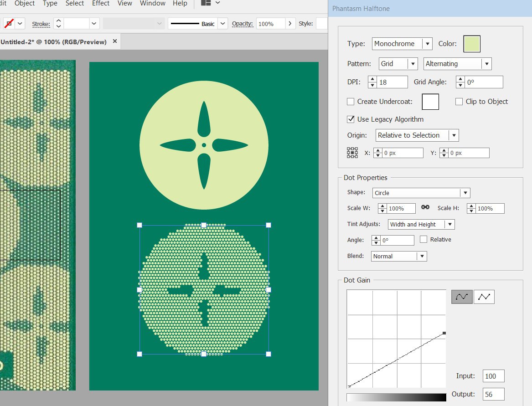Image resolution: width=532 pixels, height=406 pixels.
Task: Toggle the Scale W/H link chain icon
Action: tap(425, 207)
